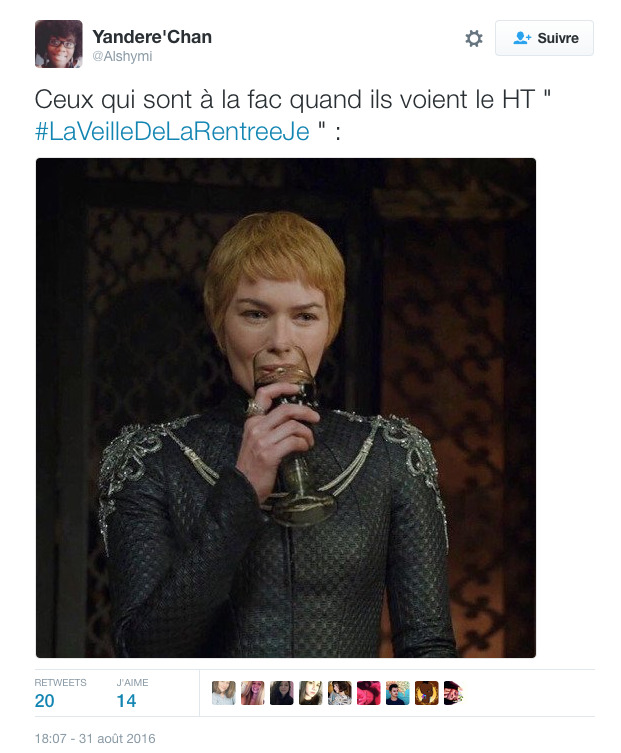This screenshot has height=753, width=621.
Task: Click the Yandere'Chan display name
Action: coord(152,36)
